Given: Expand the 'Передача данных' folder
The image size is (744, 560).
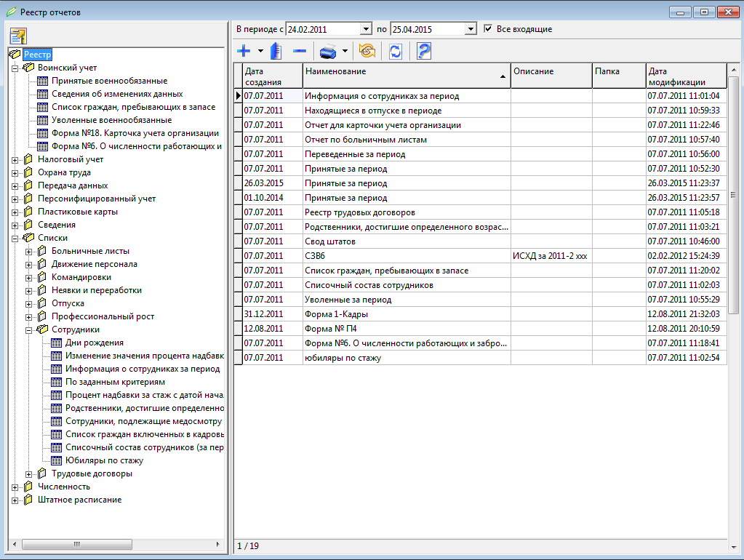Looking at the screenshot, I should tap(15, 186).
